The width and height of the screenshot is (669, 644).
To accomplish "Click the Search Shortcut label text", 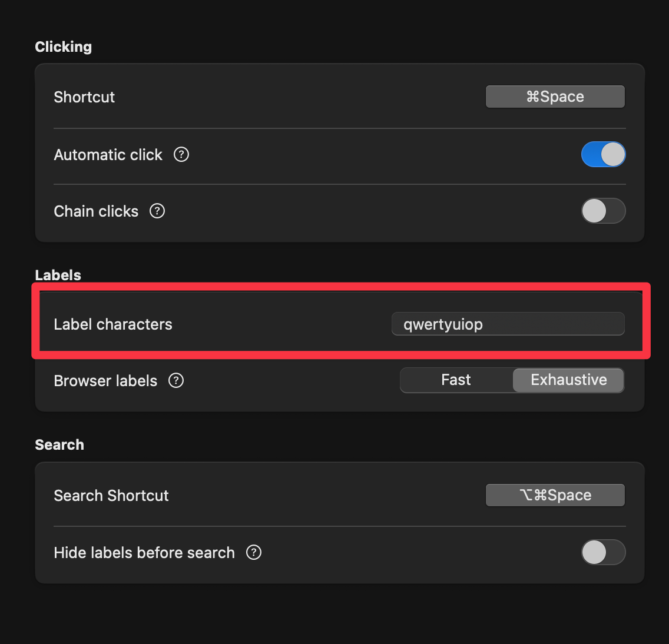I will (111, 496).
